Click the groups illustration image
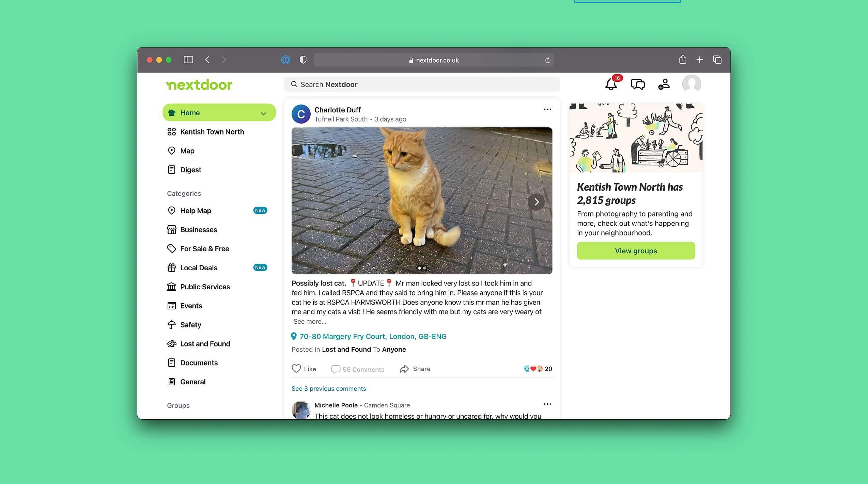Screen dimensions: 868x484 click(x=636, y=138)
